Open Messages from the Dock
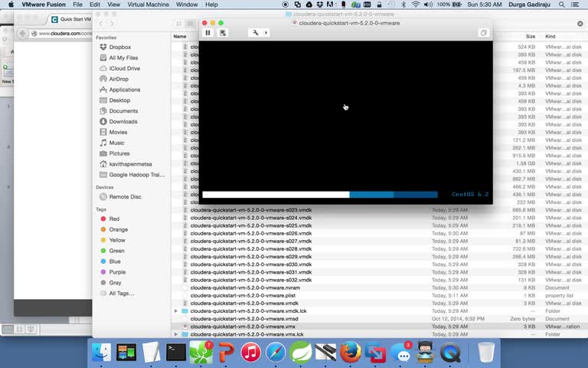 (401, 353)
